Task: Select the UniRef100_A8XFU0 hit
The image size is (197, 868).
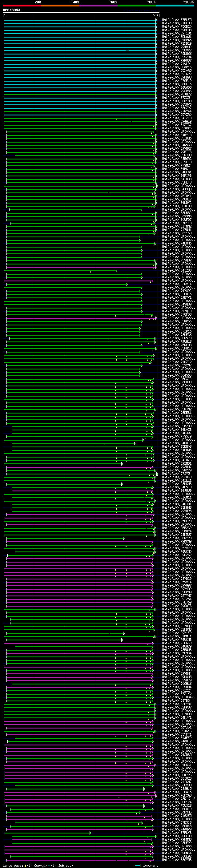Action: (x=177, y=206)
